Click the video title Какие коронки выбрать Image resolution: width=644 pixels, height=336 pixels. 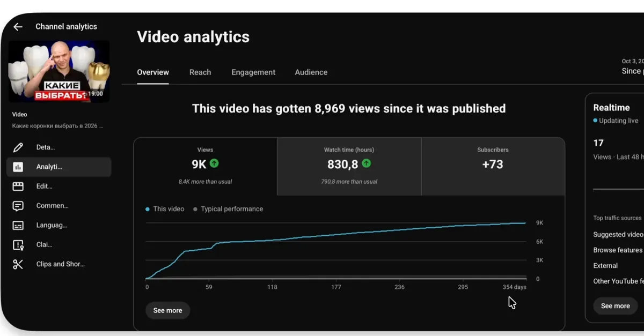tap(57, 126)
